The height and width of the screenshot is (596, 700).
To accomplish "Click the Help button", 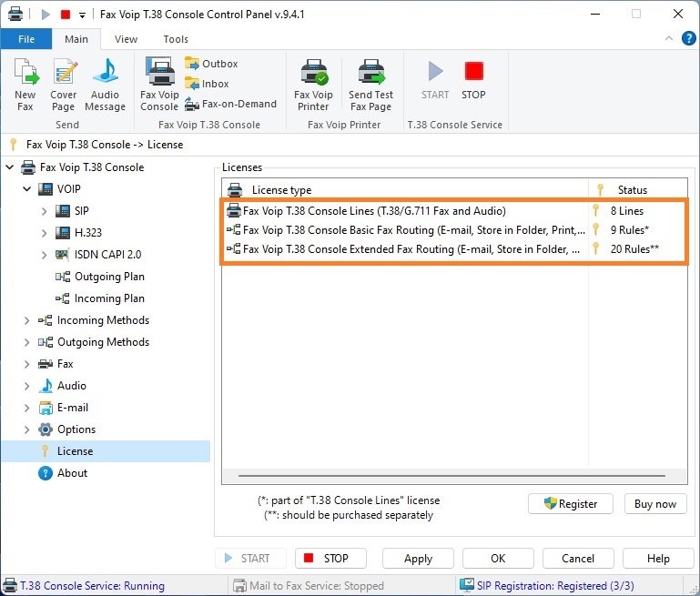I will [x=658, y=559].
